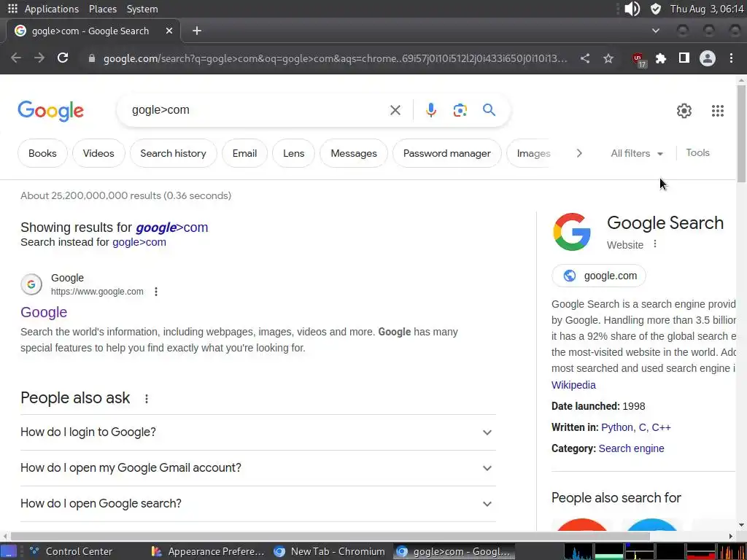Close the gogle>com Google Search tab
The image size is (747, 560).
point(169,31)
